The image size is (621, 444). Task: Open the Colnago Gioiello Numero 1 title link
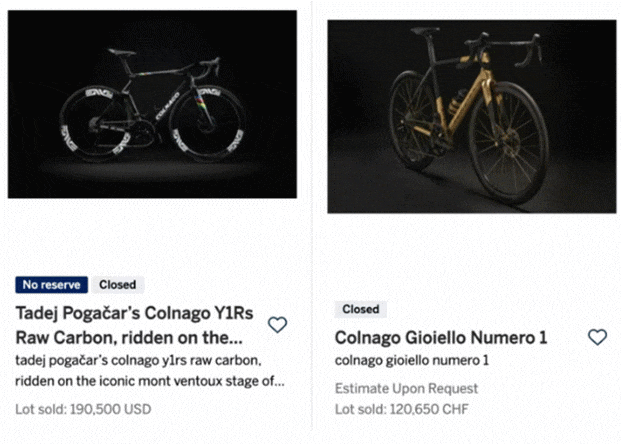click(441, 337)
